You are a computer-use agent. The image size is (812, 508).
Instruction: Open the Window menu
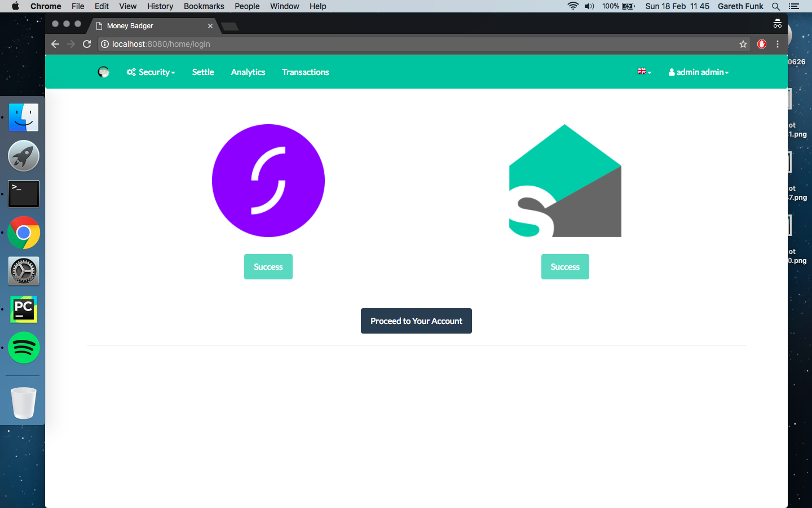click(285, 6)
